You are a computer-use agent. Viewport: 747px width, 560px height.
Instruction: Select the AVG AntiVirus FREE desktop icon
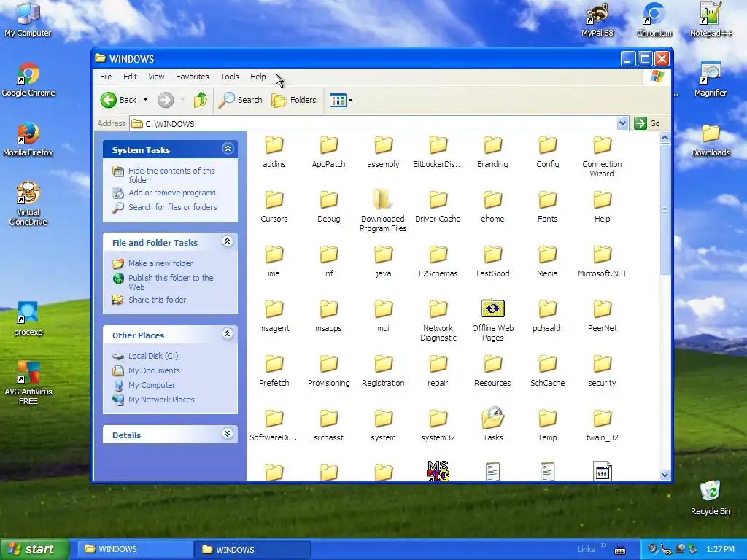coord(28,383)
